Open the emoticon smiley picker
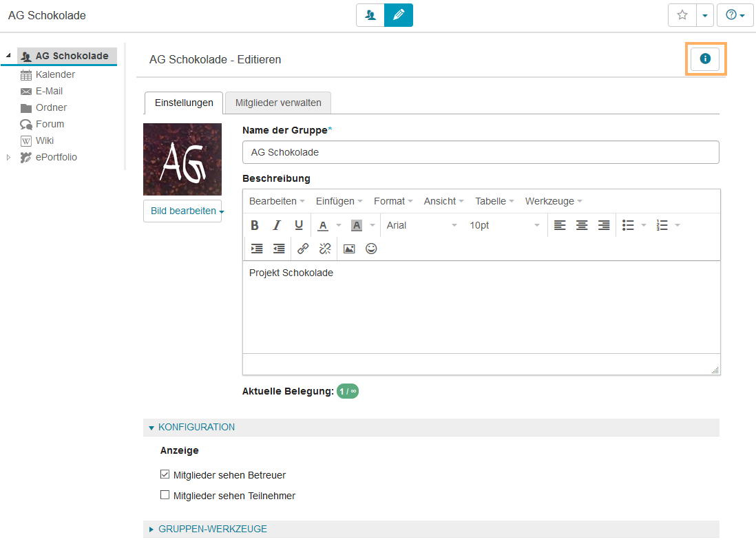 tap(371, 249)
